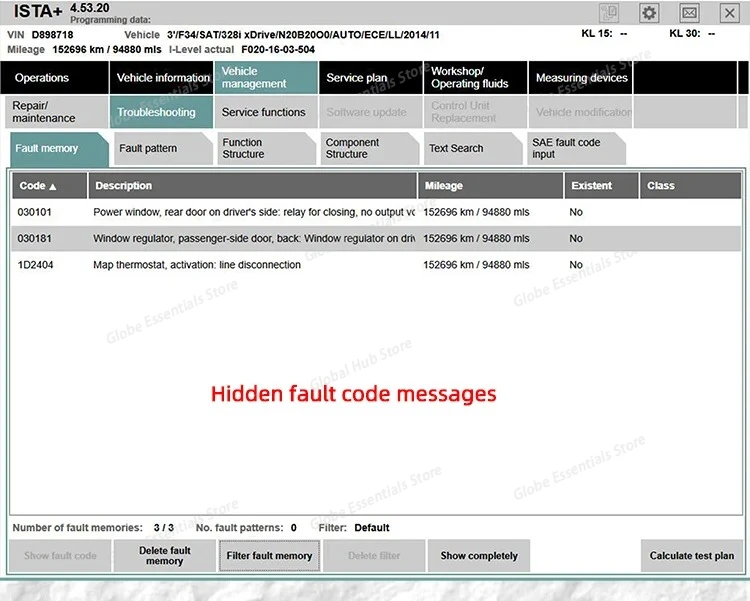This screenshot has height=601, width=750.
Task: Open SAE fault code input tab
Action: [576, 149]
